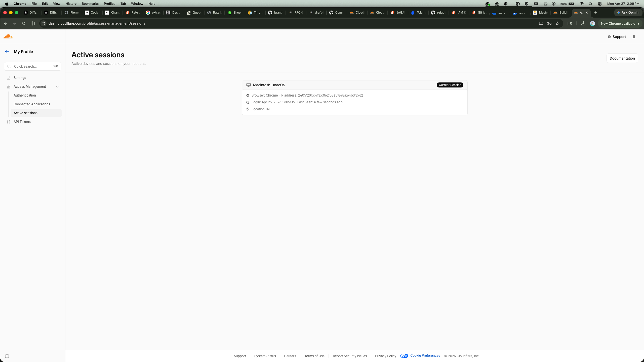This screenshot has height=362, width=644.
Task: Open site information via the address bar icon
Action: [43, 23]
